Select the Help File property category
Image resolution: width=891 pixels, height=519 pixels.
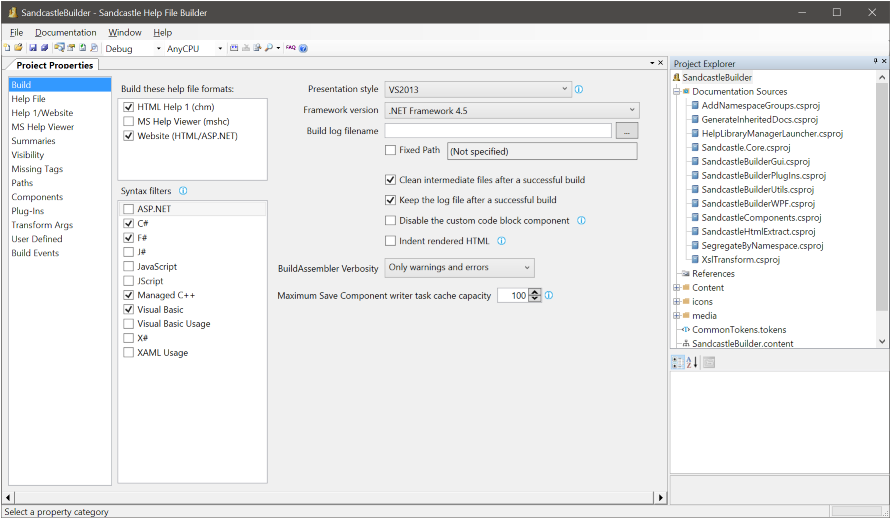28,99
